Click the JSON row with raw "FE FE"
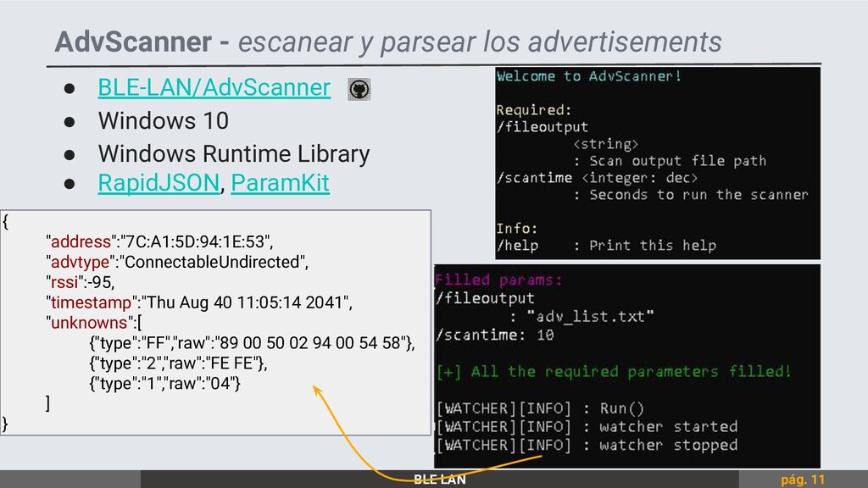868x488 pixels. click(178, 363)
